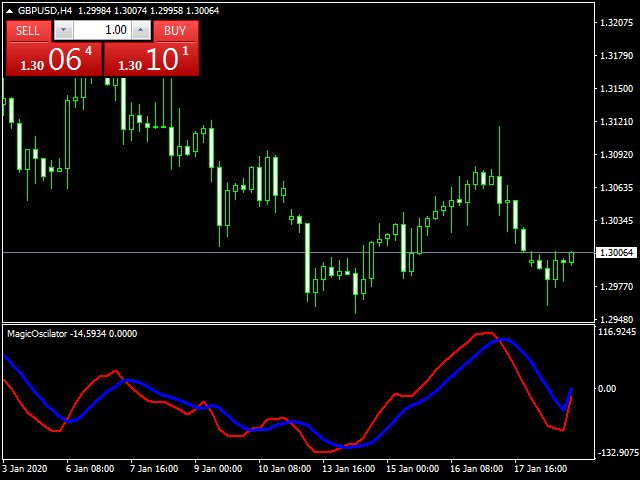Click the 1.30345 price scale value
The width and height of the screenshot is (640, 480).
pyautogui.click(x=616, y=221)
